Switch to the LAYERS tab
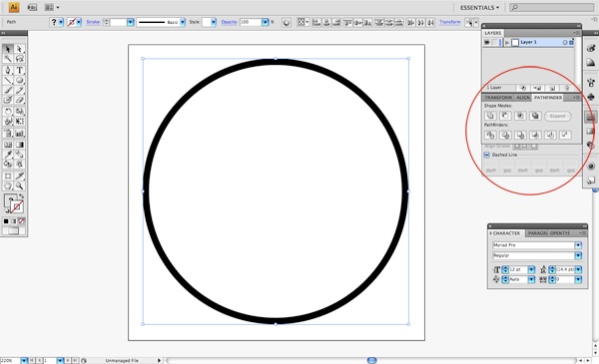 click(x=493, y=33)
